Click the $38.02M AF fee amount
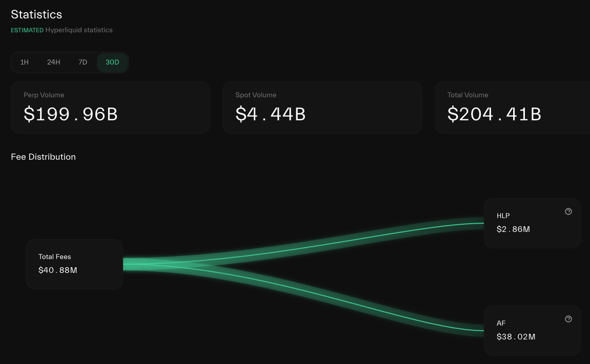Image resolution: width=590 pixels, height=364 pixels. (x=516, y=337)
